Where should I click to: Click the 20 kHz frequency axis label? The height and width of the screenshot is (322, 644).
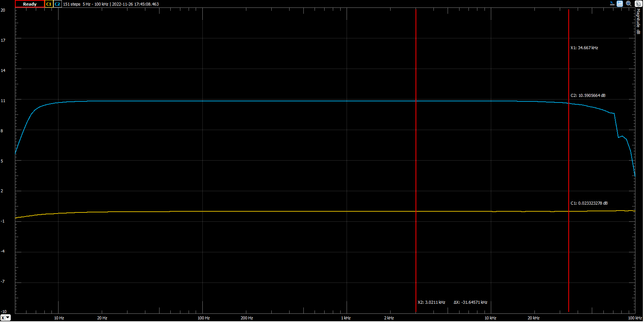pos(534,318)
